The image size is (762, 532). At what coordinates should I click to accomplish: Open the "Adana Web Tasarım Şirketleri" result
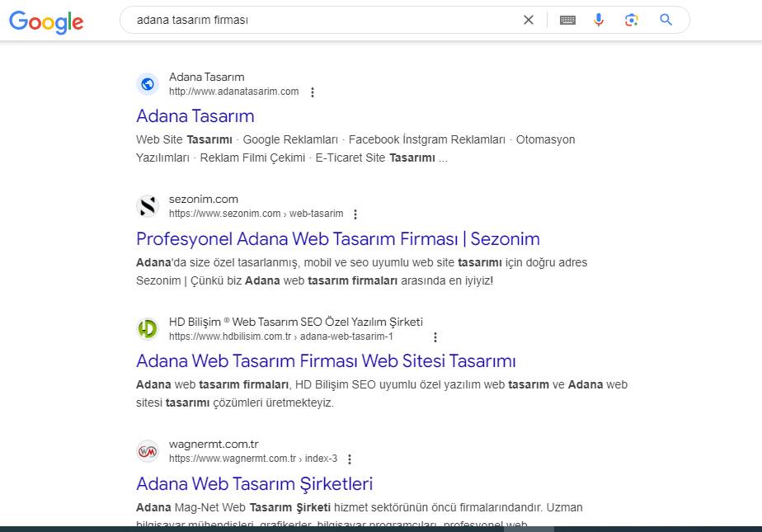tap(255, 484)
